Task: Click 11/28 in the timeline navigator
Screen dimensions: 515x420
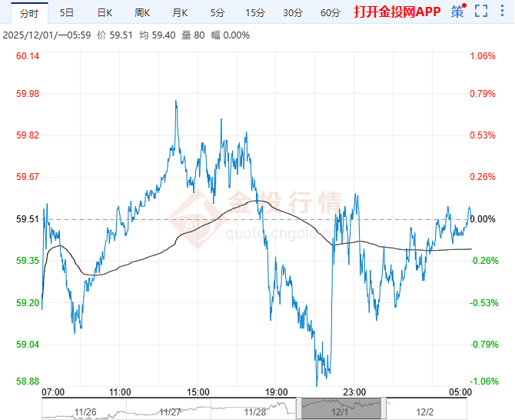Action: click(x=255, y=412)
